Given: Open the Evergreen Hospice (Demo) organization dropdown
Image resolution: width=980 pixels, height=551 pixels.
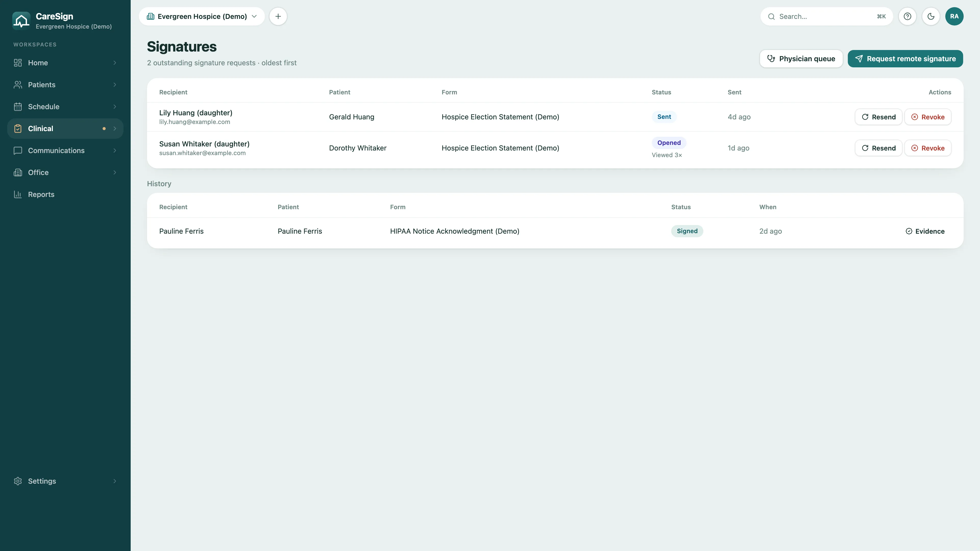Looking at the screenshot, I should click(202, 16).
